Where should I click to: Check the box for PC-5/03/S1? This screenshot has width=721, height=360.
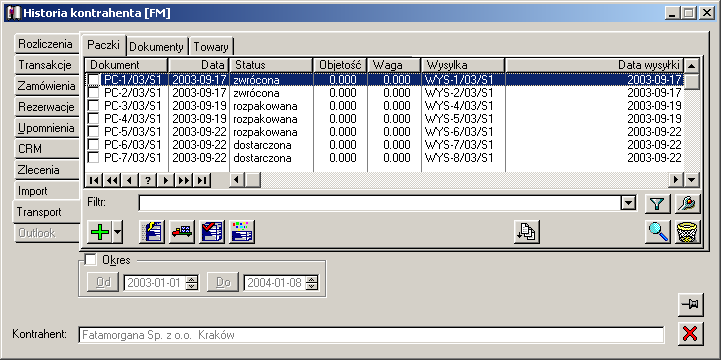93,131
